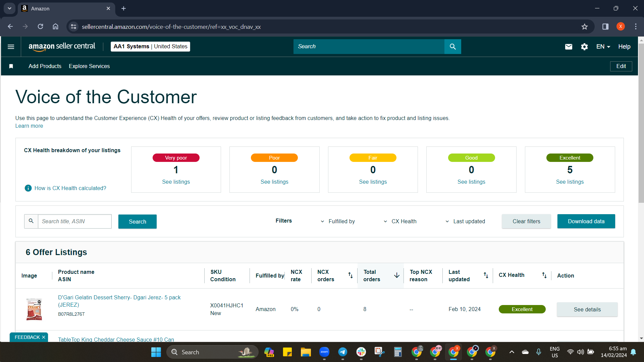Click the browser address bar URL
The width and height of the screenshot is (644, 362).
(171, 27)
